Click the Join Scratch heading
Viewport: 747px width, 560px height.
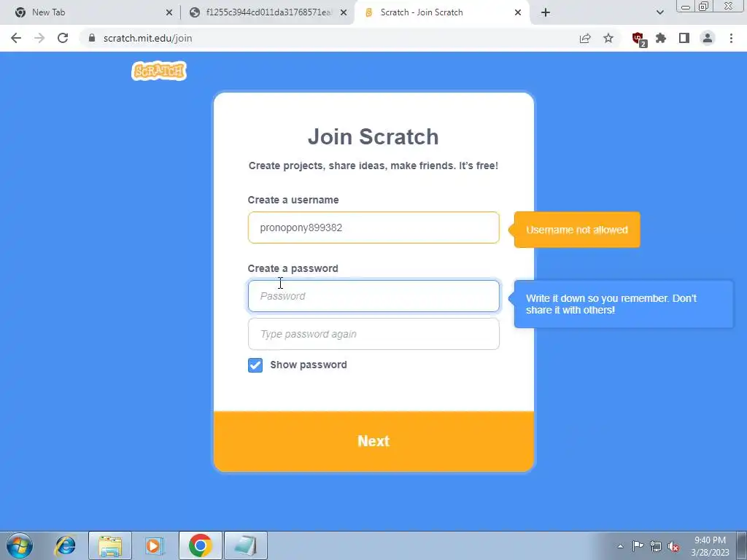373,136
